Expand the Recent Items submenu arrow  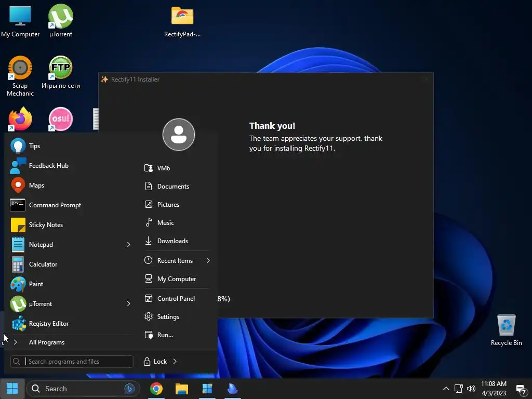coord(208,261)
